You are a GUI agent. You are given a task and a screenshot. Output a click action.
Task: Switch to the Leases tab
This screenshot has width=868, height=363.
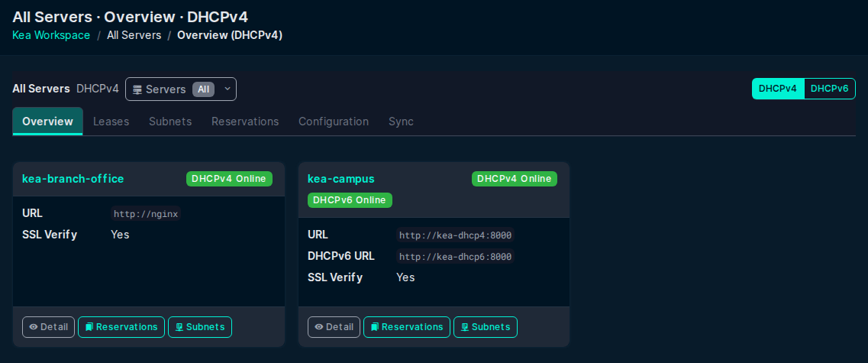(x=111, y=122)
